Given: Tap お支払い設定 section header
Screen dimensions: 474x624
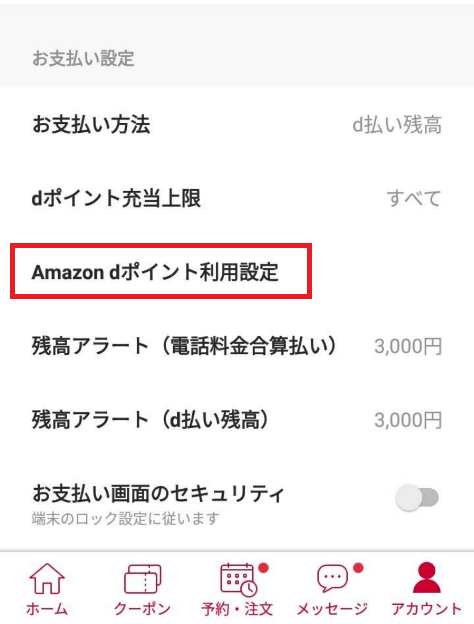Looking at the screenshot, I should 83,58.
